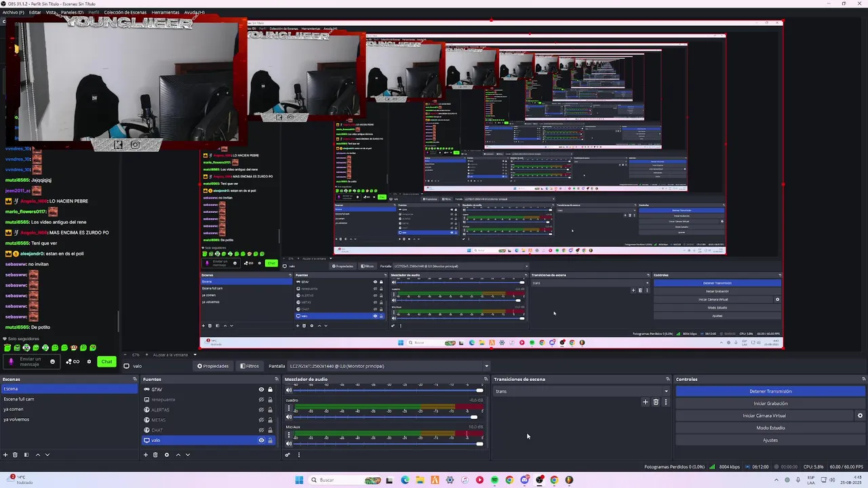Undock the Transiciones de escena panel
This screenshot has height=488, width=868.
point(668,379)
